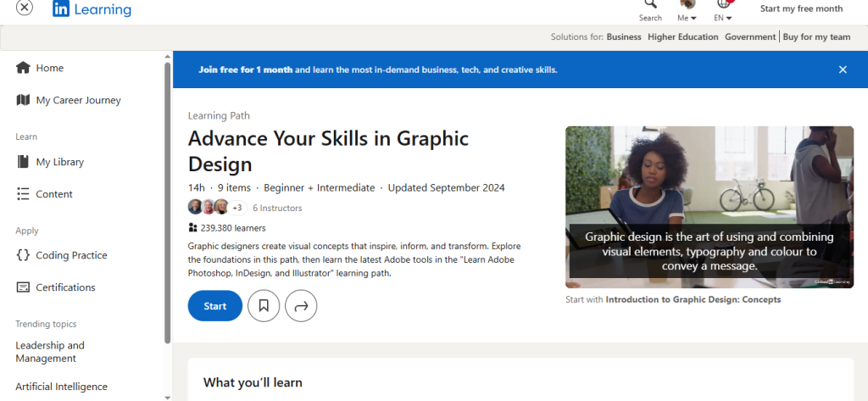The height and width of the screenshot is (401, 868).
Task: Open Leadership and Management trending topic
Action: coord(50,352)
